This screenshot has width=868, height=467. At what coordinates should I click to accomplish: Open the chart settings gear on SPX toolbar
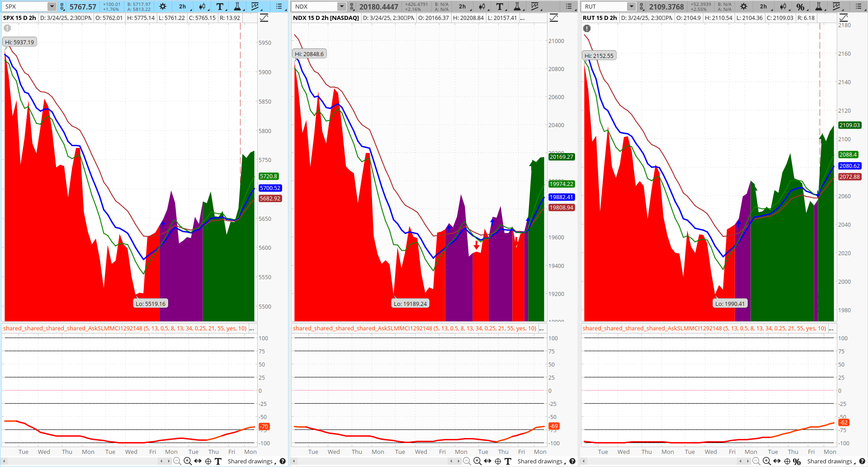(163, 7)
